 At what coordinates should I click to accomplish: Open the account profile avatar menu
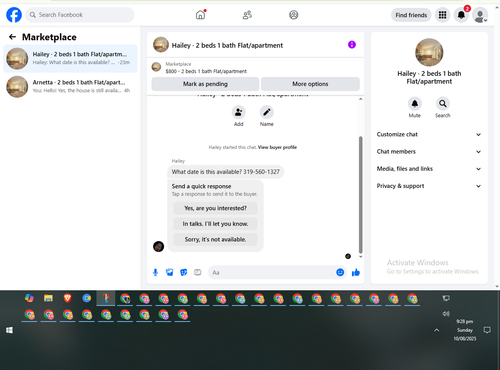[x=480, y=15]
